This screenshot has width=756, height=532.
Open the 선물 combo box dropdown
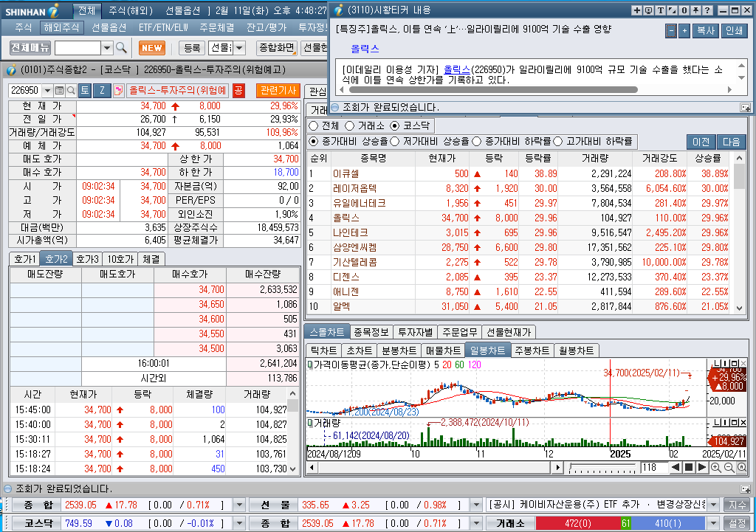(x=240, y=48)
